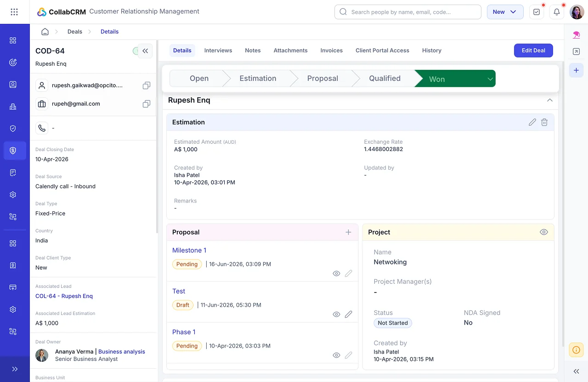View the Milestone 1 proposal with eye icon
588x382 pixels.
click(336, 273)
